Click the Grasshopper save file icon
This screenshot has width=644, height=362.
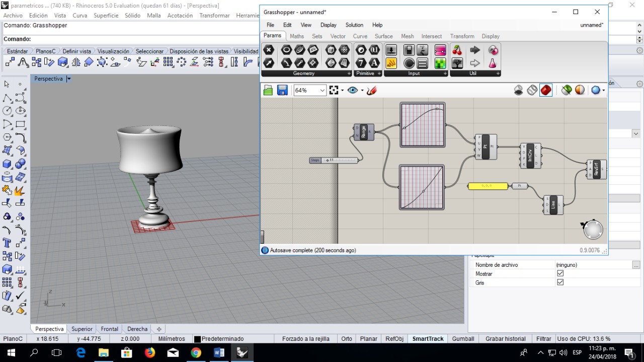coord(282,90)
